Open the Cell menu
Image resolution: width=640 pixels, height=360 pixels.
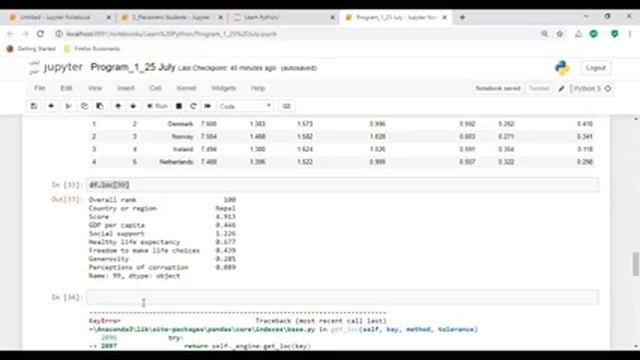pos(155,88)
